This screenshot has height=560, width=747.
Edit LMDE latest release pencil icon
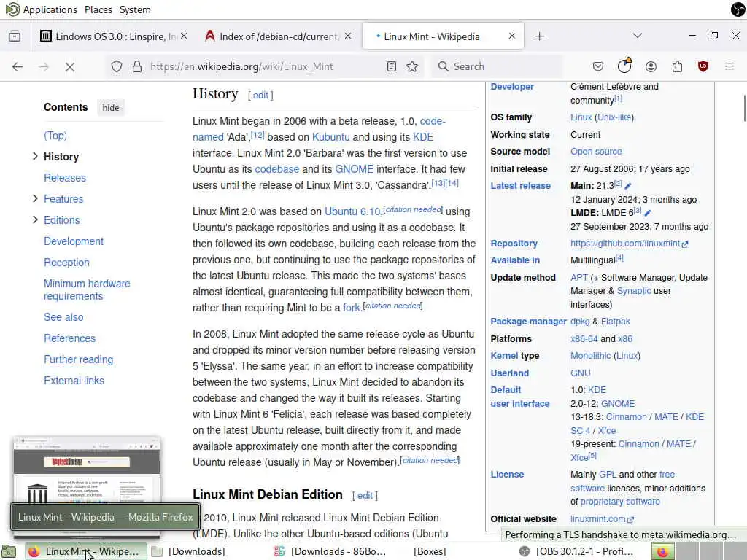(648, 213)
